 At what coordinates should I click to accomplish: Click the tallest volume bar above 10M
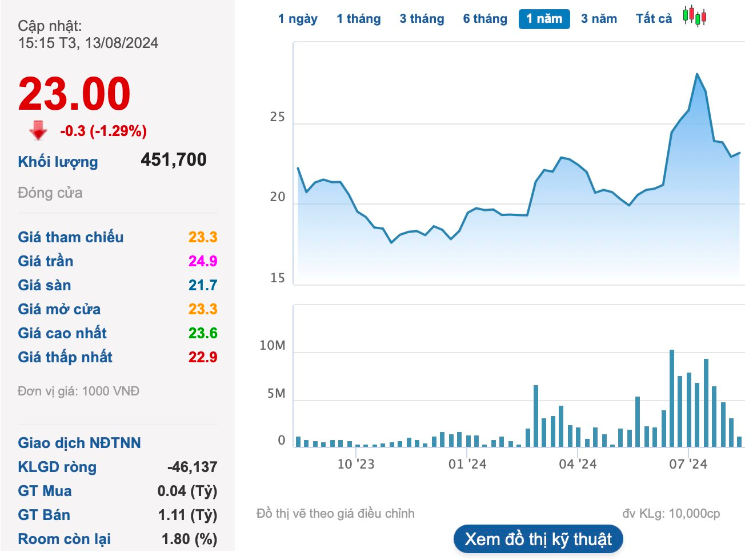click(x=672, y=398)
